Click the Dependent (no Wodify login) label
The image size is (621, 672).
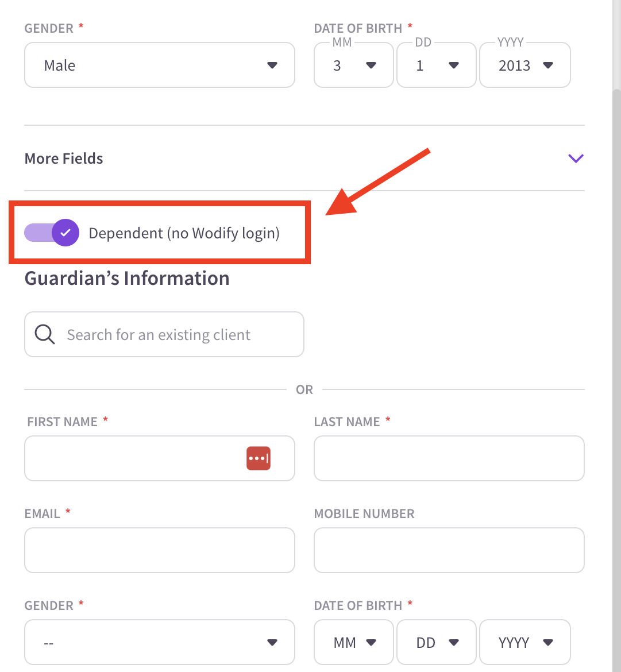[184, 233]
